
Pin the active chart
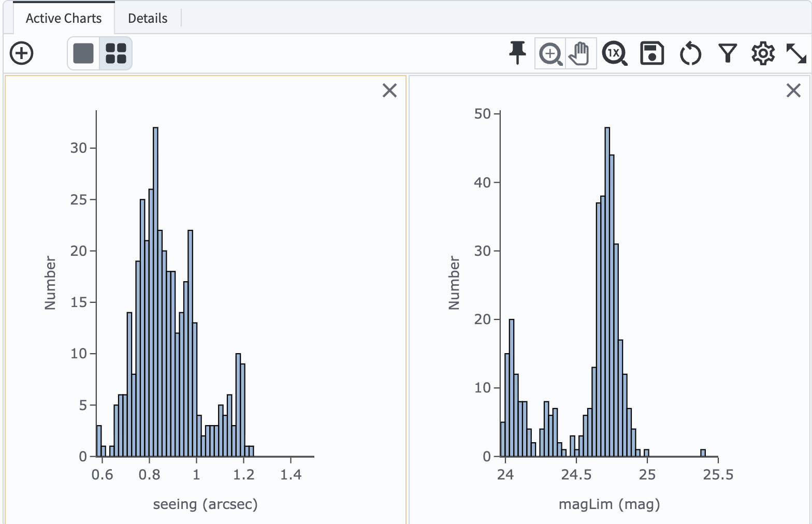pos(517,53)
